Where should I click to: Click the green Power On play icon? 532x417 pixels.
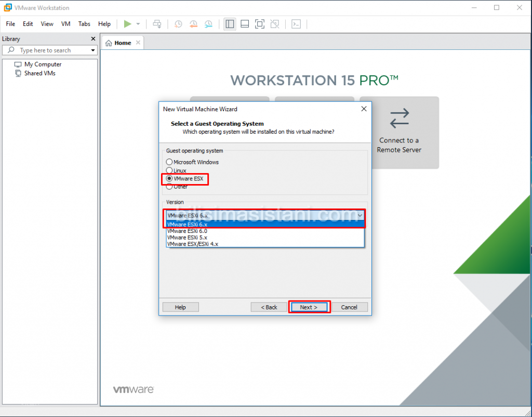(x=128, y=24)
